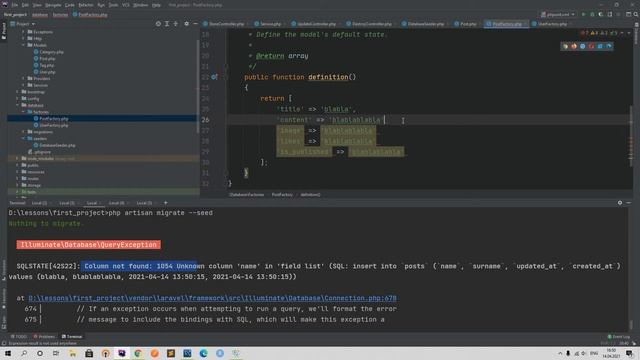Open Connection.php:678 link in terminal
The height and width of the screenshot is (360, 640).
pos(212,298)
